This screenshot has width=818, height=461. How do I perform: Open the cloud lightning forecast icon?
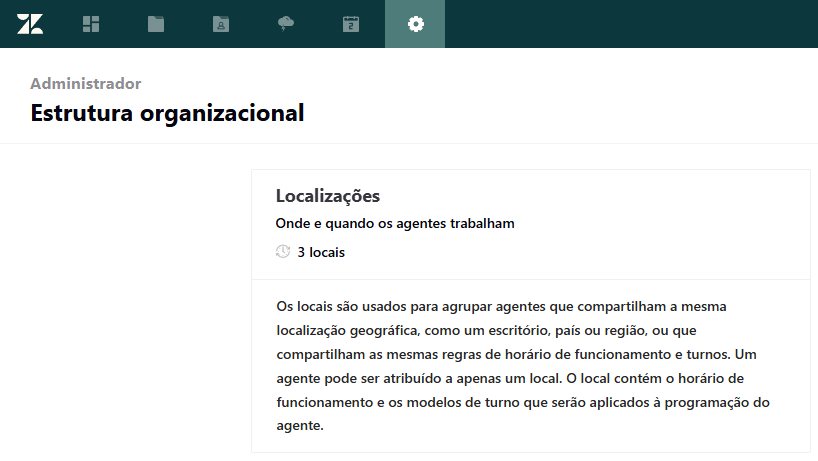(x=286, y=24)
